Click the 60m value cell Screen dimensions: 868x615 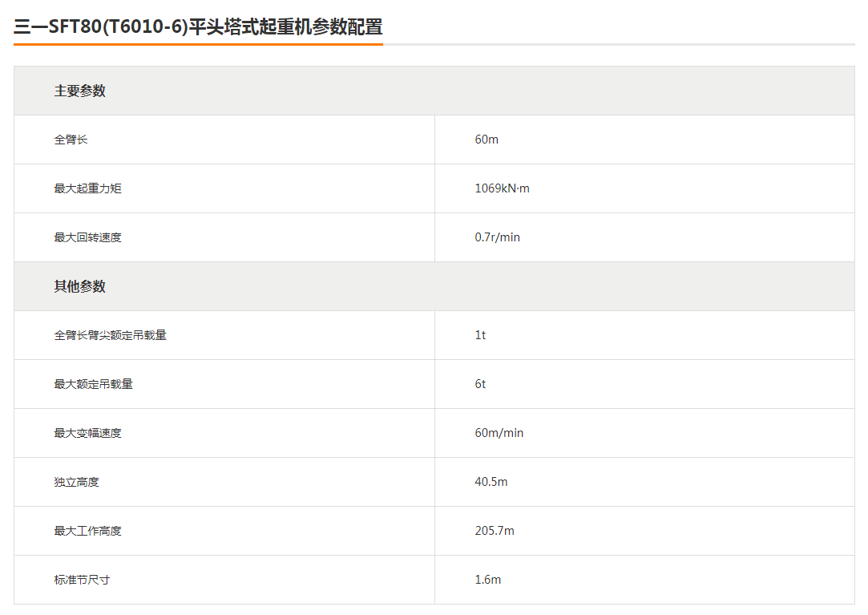click(644, 140)
